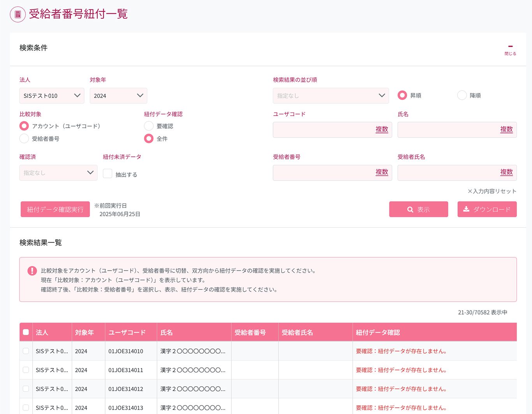Open the 対象年 dropdown showing 2024

pos(118,96)
